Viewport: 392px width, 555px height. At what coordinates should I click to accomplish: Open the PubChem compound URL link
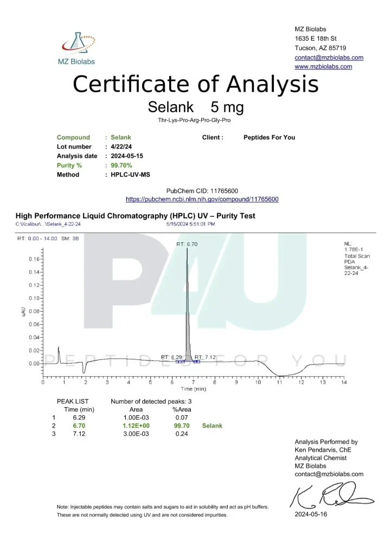[202, 199]
